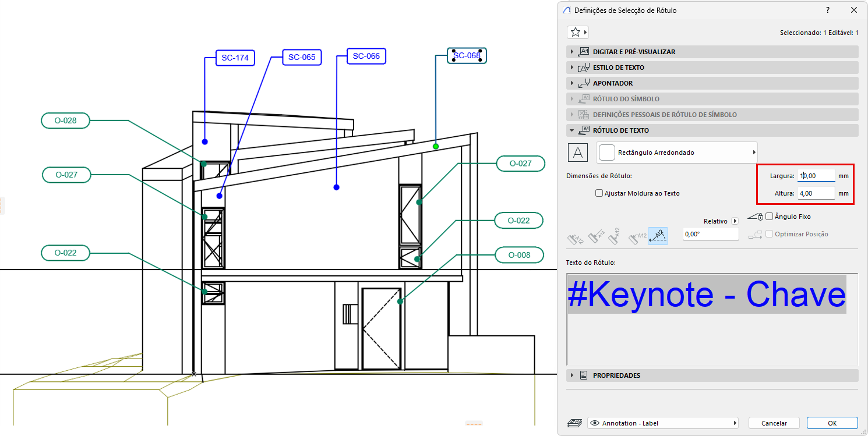Select the O-028 label on drawing
868x436 pixels.
(66, 120)
